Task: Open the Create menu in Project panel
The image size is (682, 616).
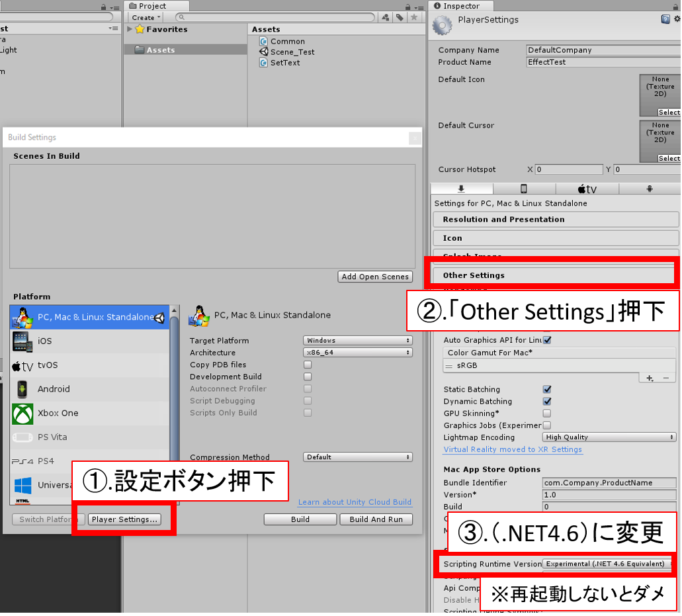Action: 144,17
